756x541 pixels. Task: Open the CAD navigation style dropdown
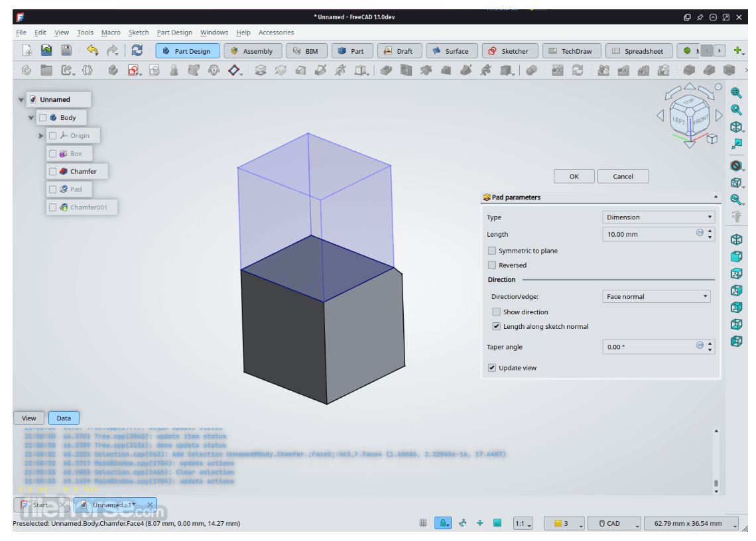pos(614,523)
